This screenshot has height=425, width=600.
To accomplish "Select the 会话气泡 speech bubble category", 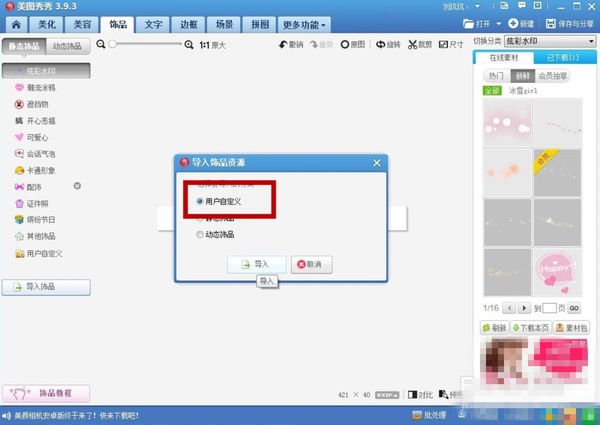I will tap(35, 154).
